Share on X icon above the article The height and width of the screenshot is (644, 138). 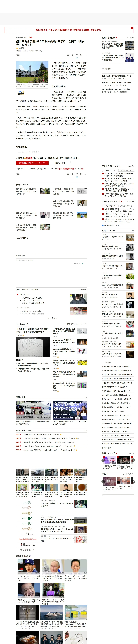pos(77,55)
